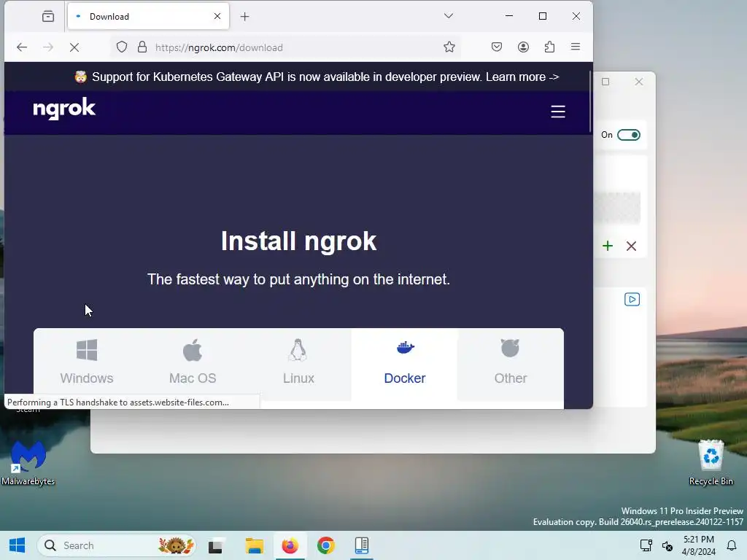This screenshot has height=560, width=747.
Task: Click the blue play icon in background window
Action: point(632,300)
